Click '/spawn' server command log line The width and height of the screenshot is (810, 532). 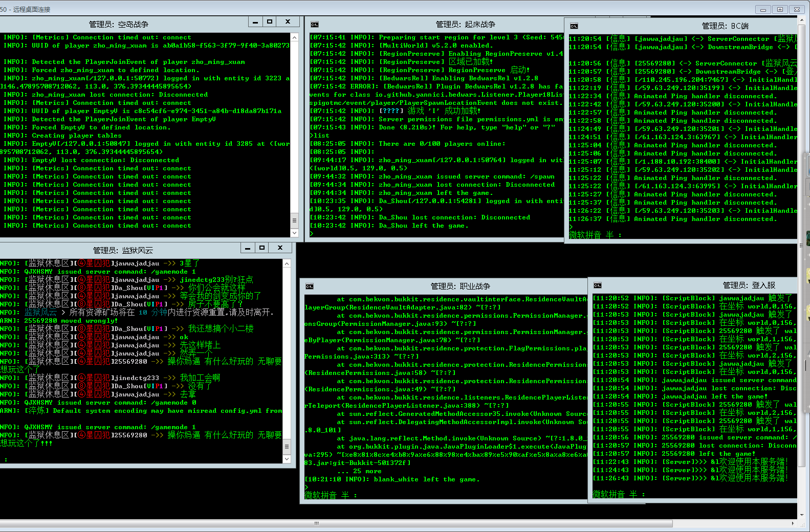coord(432,176)
